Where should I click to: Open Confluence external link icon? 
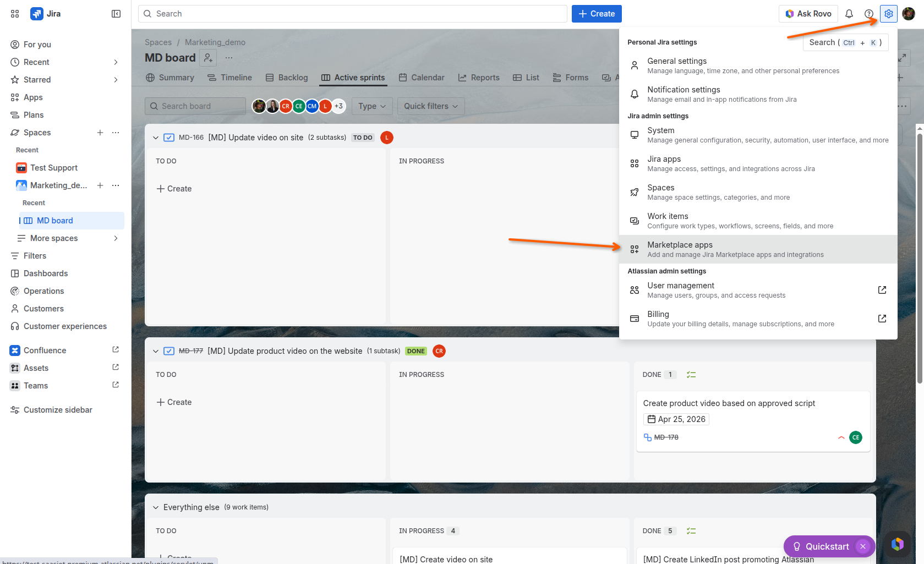116,350
